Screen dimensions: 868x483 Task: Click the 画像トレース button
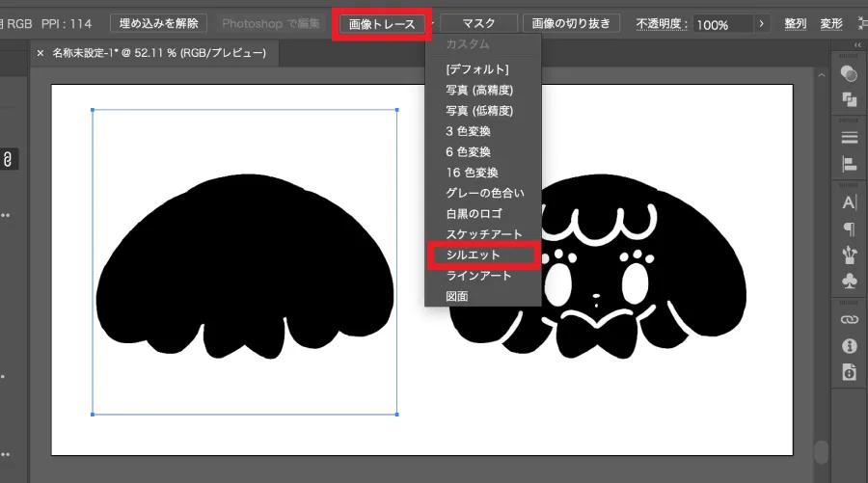point(382,24)
